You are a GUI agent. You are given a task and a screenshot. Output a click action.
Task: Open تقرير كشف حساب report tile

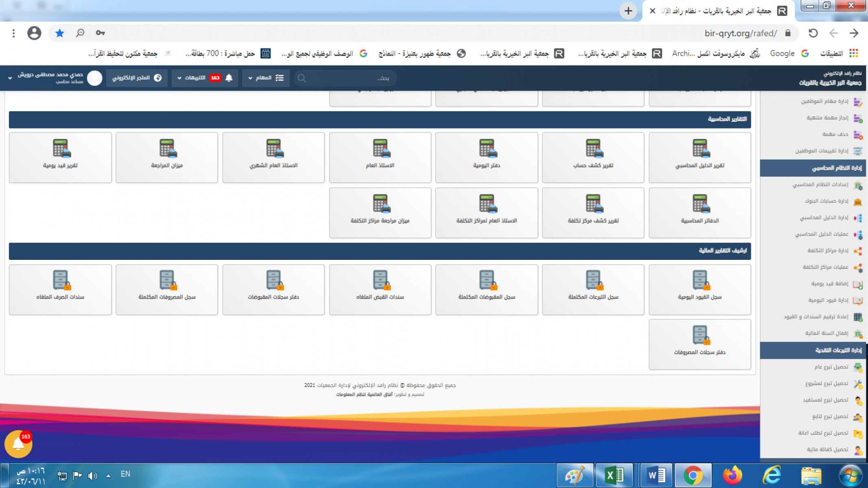(593, 157)
